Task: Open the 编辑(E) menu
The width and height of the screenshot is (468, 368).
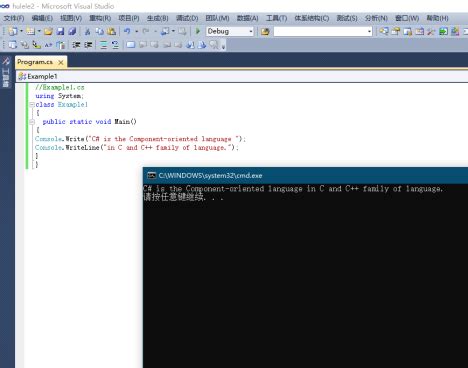Action: [x=42, y=18]
